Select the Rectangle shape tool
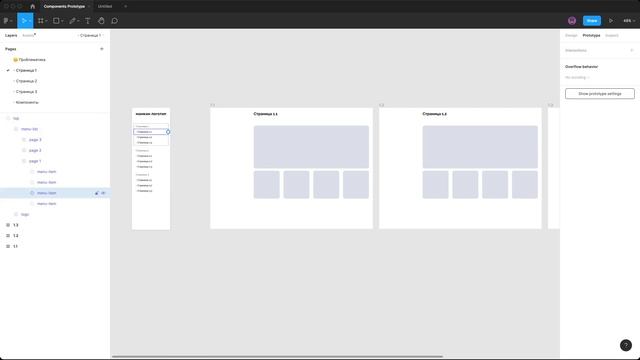The width and height of the screenshot is (640, 360). tap(56, 21)
